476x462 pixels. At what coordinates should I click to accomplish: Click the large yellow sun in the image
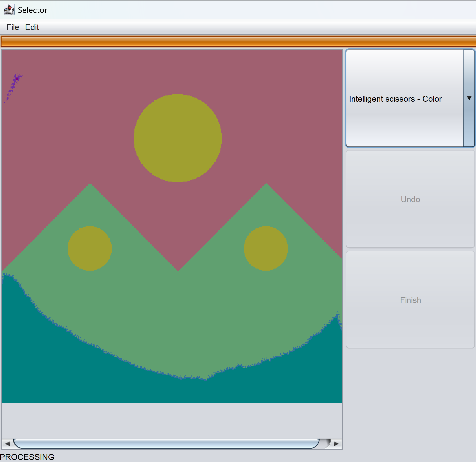point(178,137)
